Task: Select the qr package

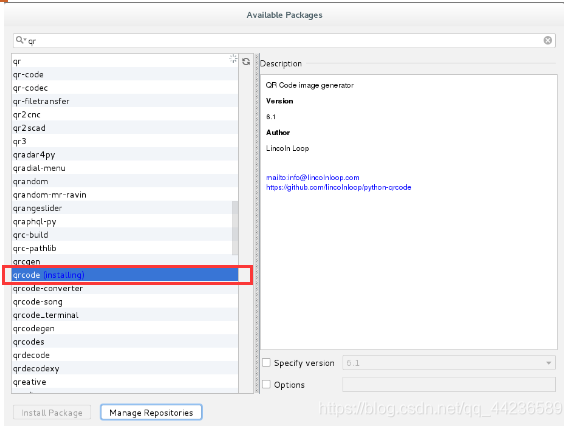Action: coord(125,61)
